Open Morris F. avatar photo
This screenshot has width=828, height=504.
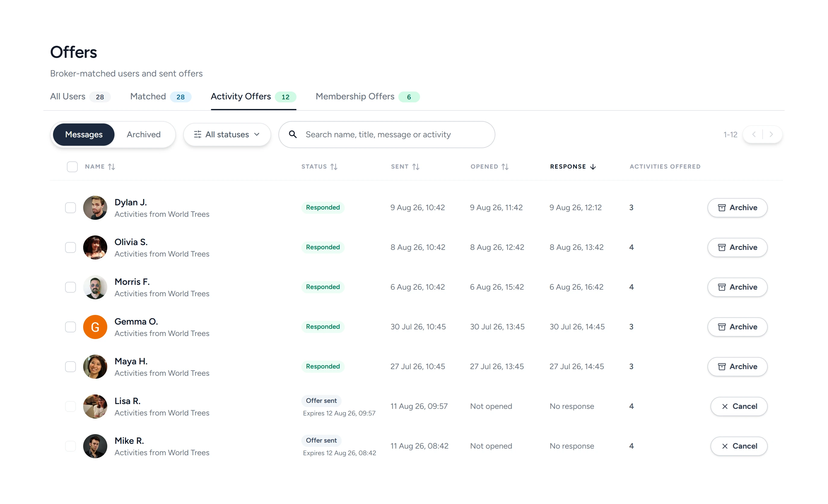pyautogui.click(x=95, y=287)
